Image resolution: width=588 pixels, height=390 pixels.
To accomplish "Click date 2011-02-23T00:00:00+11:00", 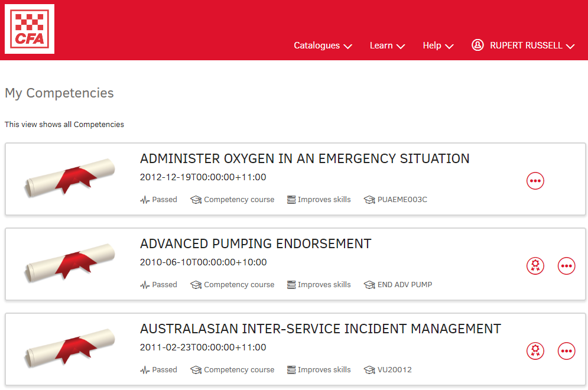I will (x=203, y=347).
